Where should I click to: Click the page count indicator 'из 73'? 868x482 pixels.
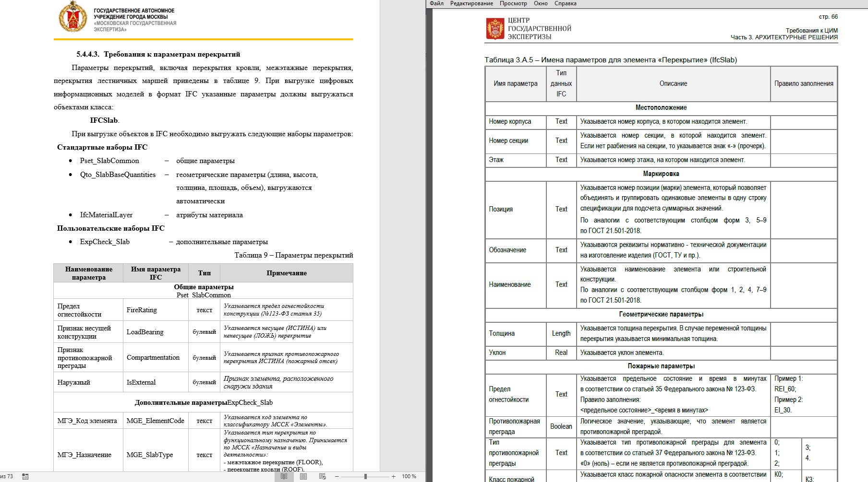[x=7, y=476]
